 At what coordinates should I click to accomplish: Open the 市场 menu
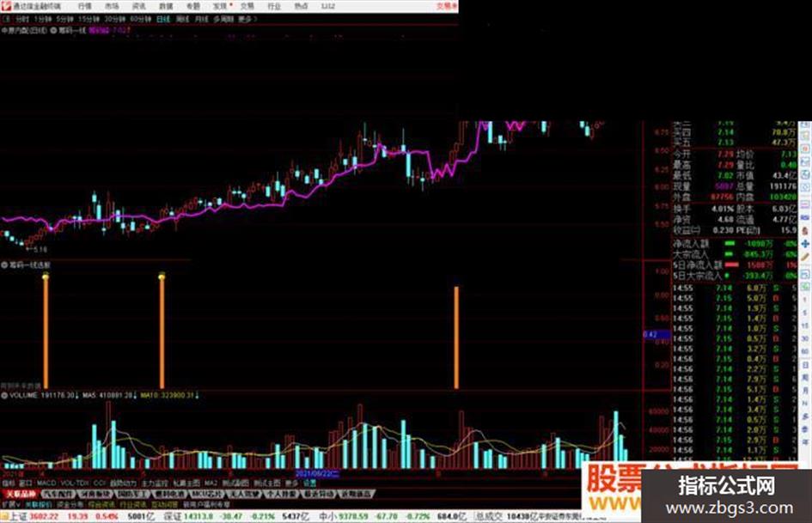click(x=112, y=6)
